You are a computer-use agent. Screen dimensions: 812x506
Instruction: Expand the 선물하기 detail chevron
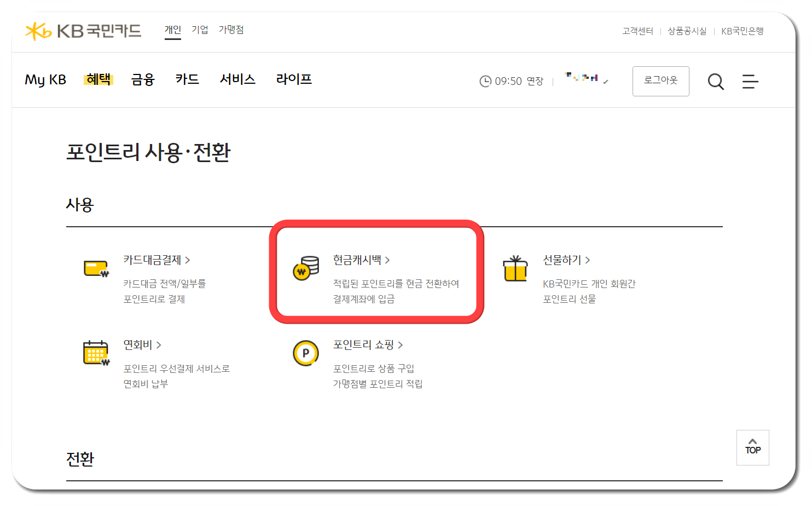(588, 260)
